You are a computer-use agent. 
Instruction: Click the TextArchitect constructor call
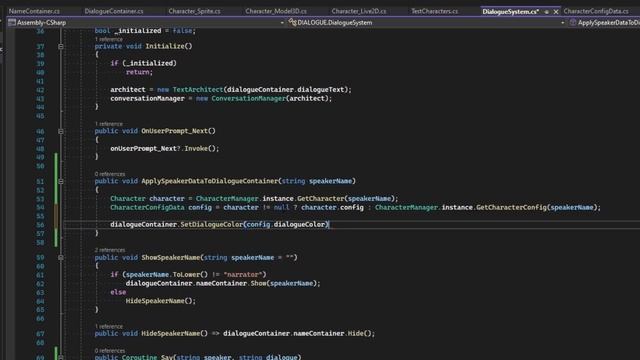coord(262,89)
